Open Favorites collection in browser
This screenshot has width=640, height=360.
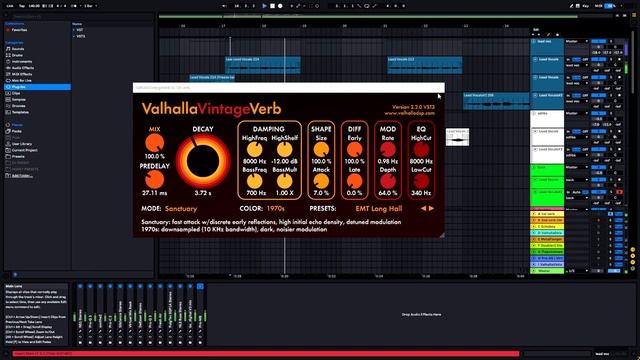[x=19, y=30]
